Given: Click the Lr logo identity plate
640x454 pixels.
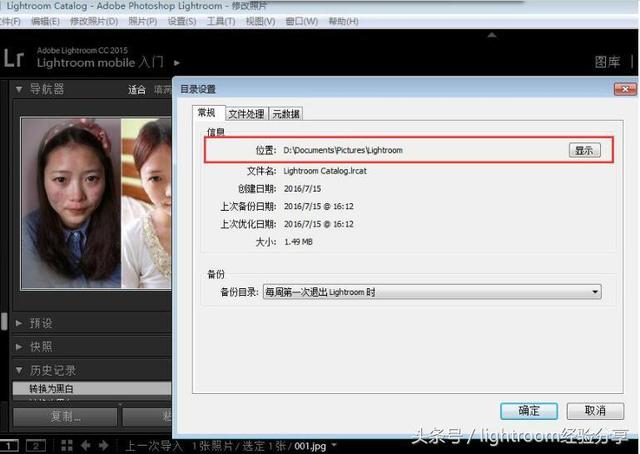Looking at the screenshot, I should click(14, 58).
